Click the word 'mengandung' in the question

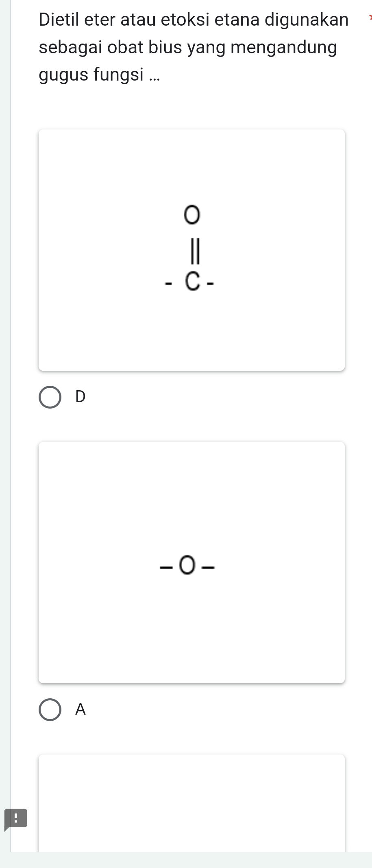click(284, 47)
